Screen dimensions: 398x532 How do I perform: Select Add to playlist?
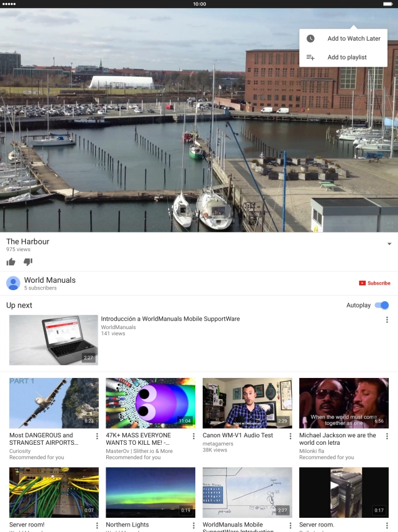coord(343,58)
